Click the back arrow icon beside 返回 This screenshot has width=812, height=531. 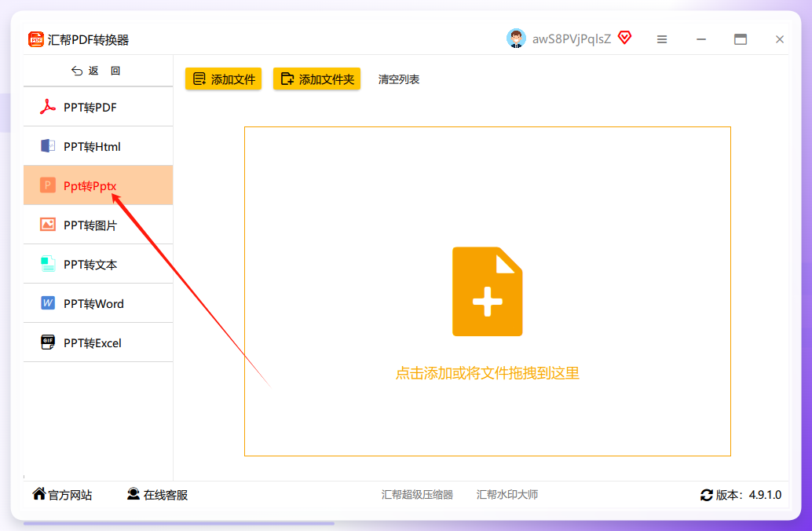click(77, 71)
